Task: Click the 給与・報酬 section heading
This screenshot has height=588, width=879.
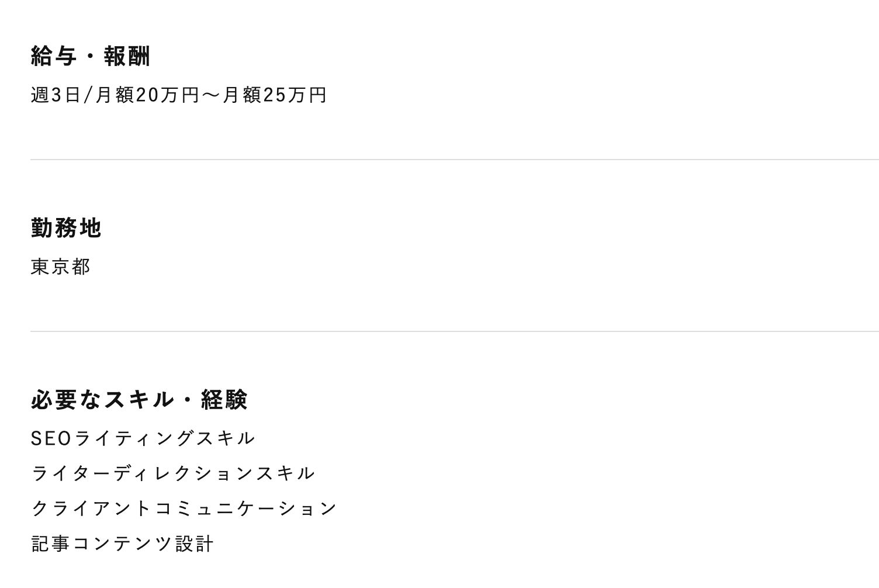Action: [x=91, y=57]
